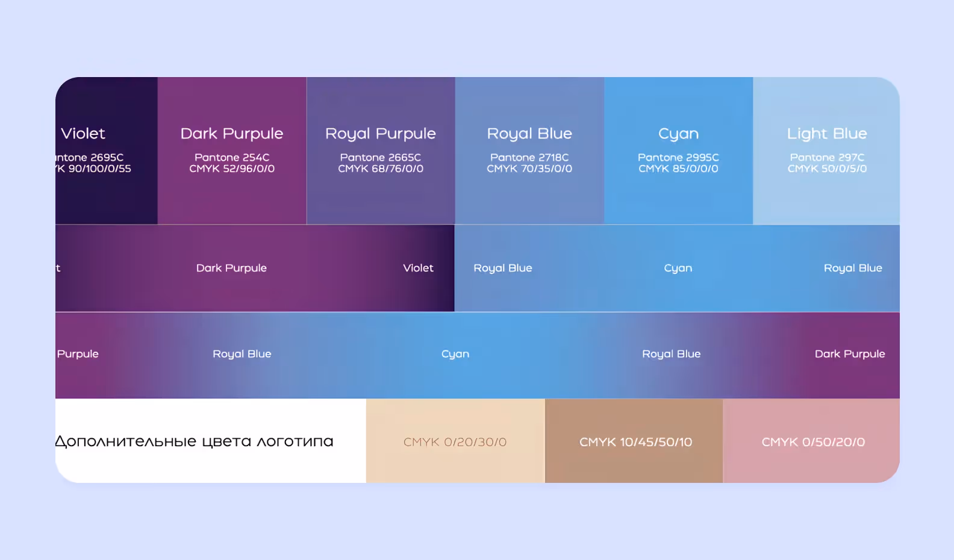Image resolution: width=954 pixels, height=560 pixels.
Task: Select the "CMYK 85/0/0/0" value
Action: [679, 169]
